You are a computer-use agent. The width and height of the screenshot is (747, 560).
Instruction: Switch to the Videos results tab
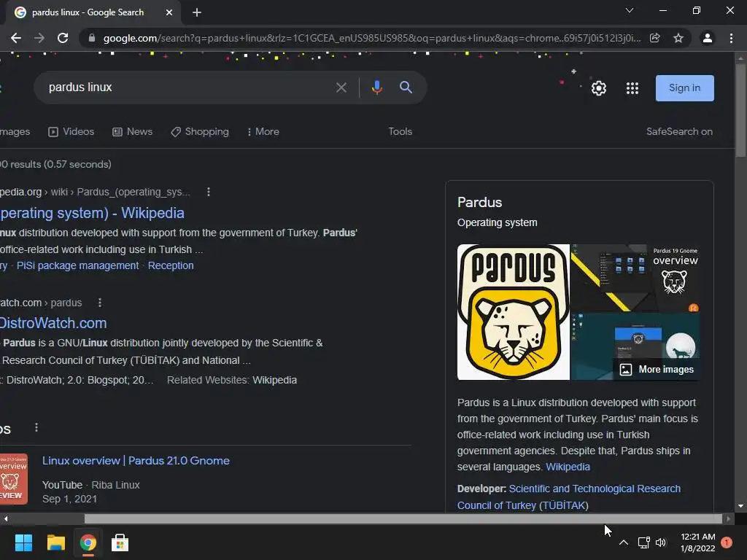click(x=71, y=132)
